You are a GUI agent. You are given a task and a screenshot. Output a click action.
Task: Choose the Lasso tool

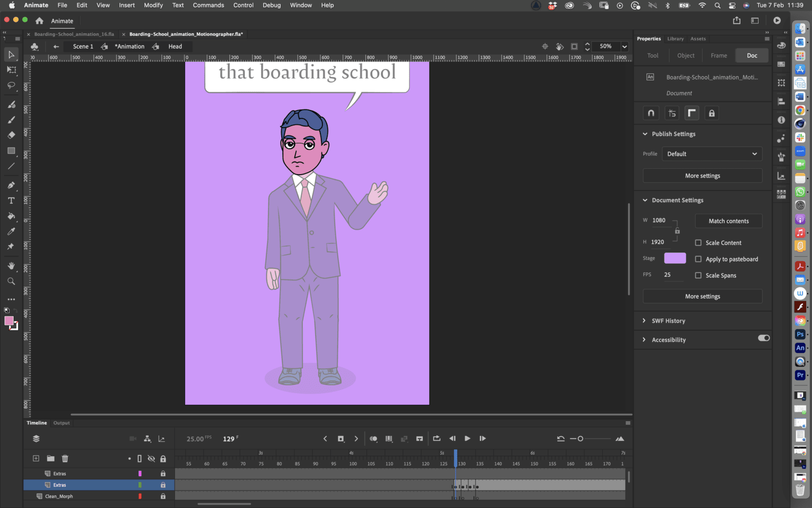pos(11,86)
